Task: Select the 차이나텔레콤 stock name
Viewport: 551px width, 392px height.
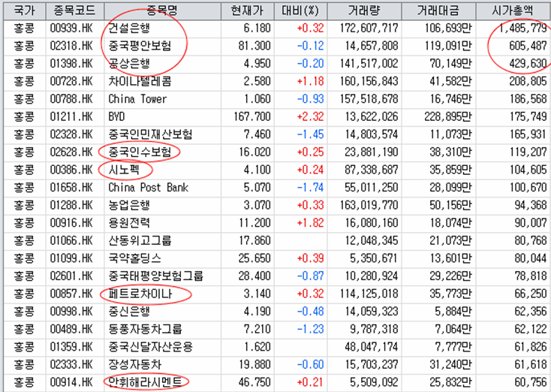Action: coord(140,81)
